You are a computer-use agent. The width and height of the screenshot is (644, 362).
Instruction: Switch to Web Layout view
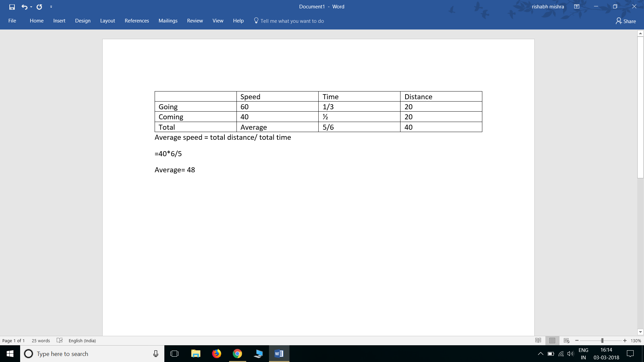click(x=566, y=340)
